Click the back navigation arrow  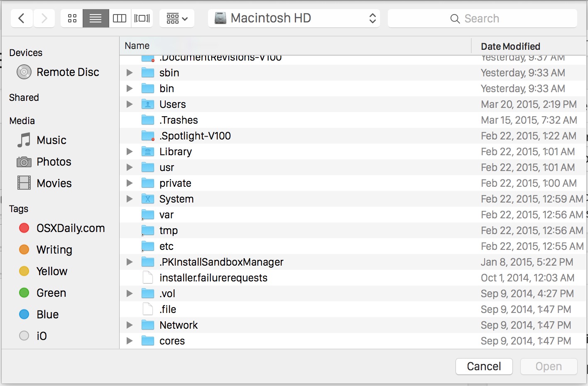(x=21, y=18)
